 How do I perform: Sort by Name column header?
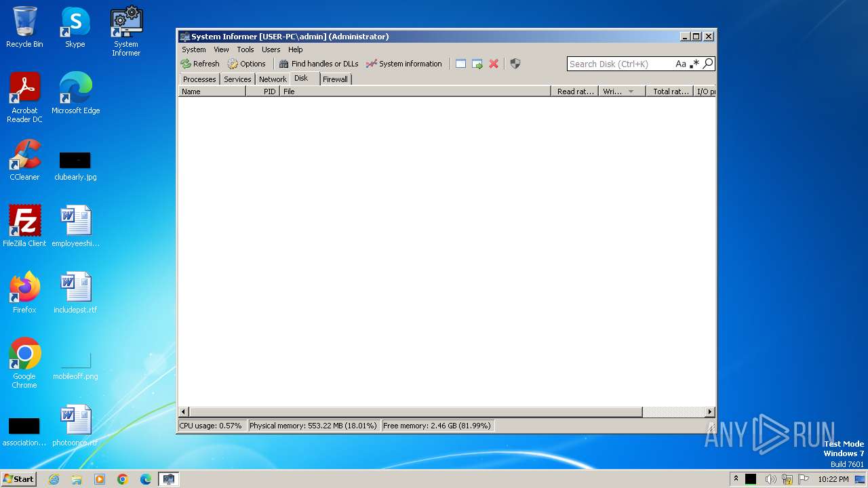click(x=212, y=91)
